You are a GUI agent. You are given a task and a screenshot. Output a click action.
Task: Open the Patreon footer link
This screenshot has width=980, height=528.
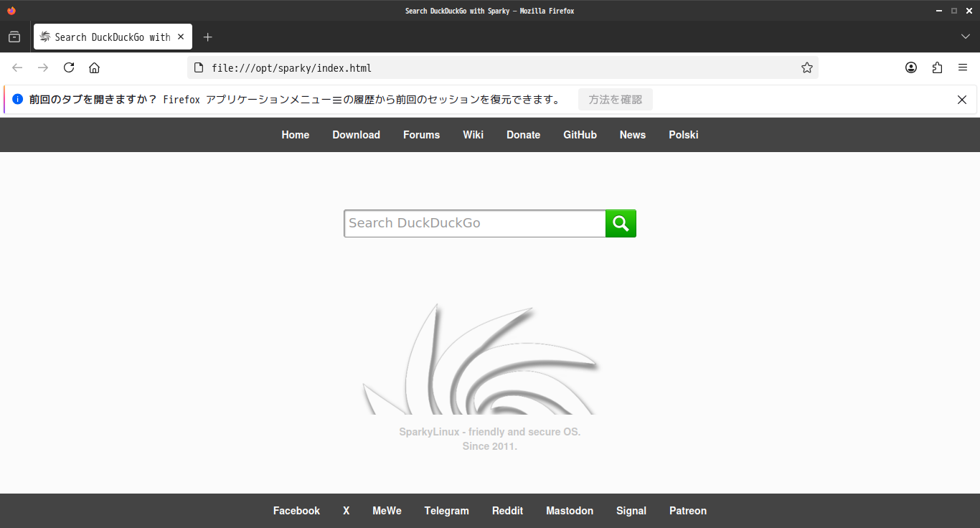688,511
